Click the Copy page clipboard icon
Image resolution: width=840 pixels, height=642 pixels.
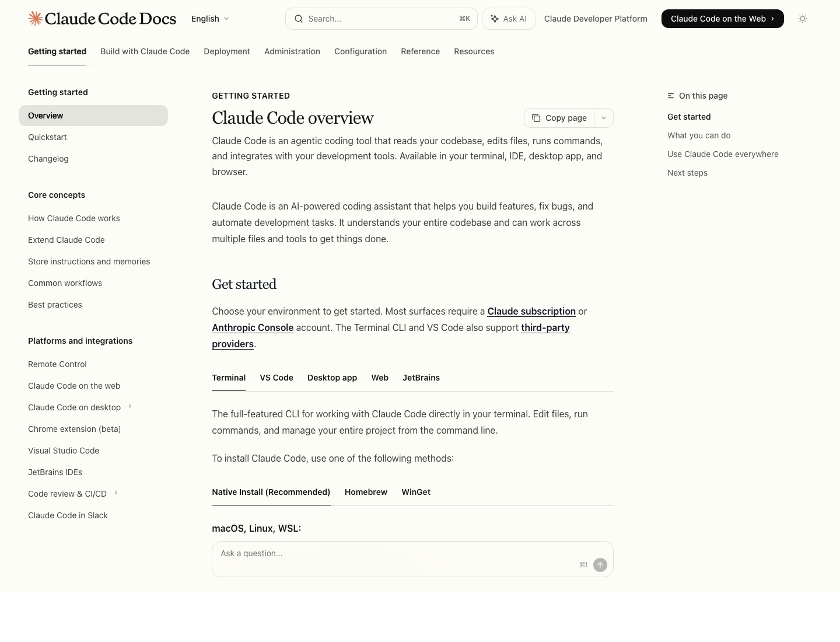(536, 118)
